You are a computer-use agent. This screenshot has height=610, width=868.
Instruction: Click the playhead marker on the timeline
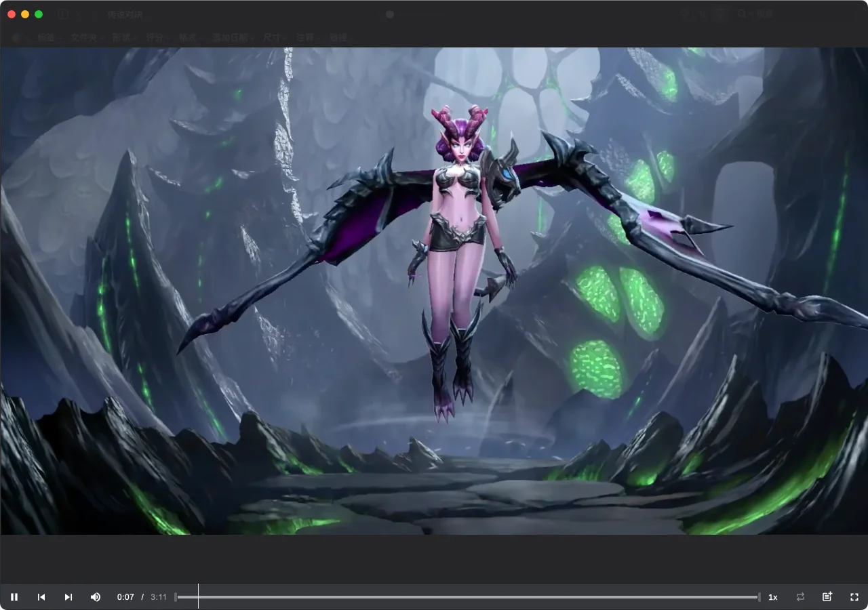198,596
